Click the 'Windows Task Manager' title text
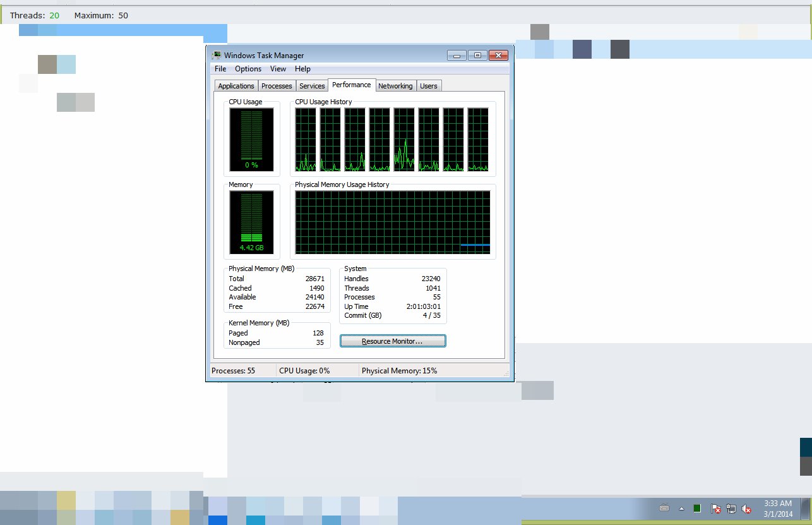The width and height of the screenshot is (812, 525). [264, 56]
